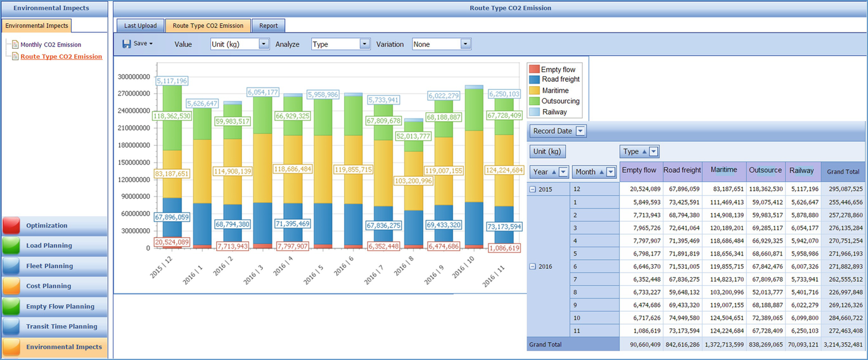
Task: Click the Empty flow legend swatch
Action: pos(534,69)
